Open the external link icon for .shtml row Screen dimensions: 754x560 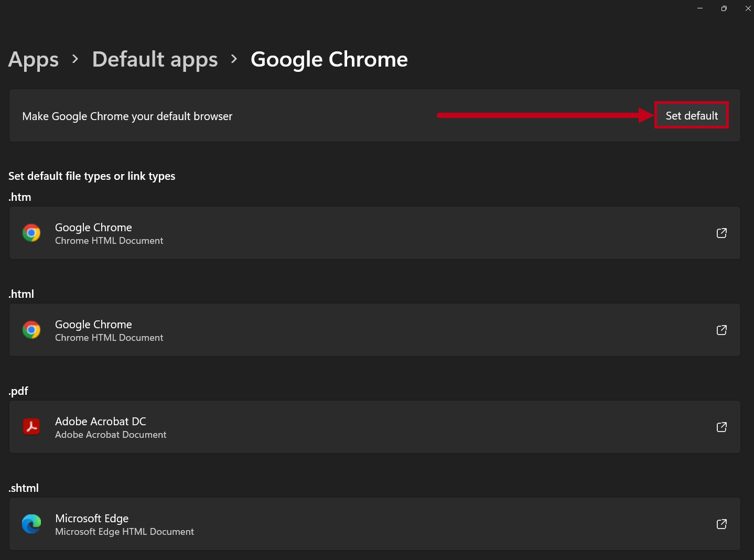point(721,524)
